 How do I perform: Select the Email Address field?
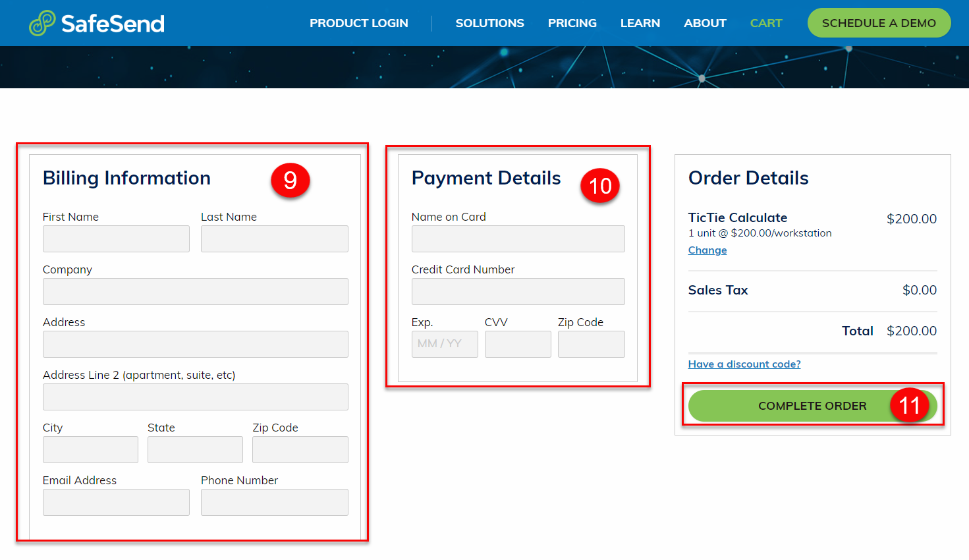click(116, 502)
